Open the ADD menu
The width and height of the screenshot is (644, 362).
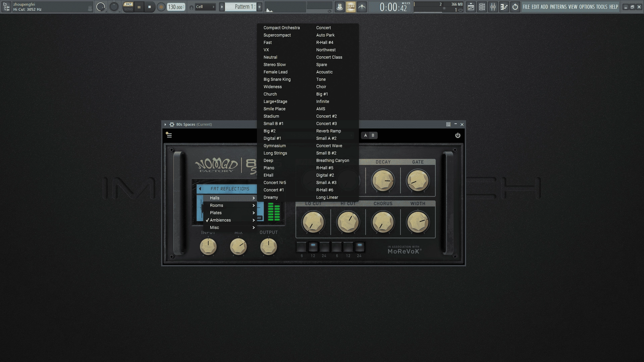[x=544, y=7]
